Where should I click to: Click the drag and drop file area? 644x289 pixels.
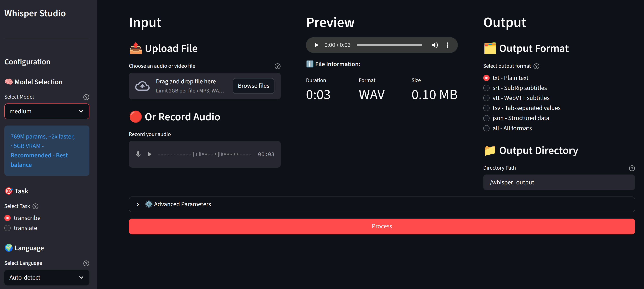204,86
